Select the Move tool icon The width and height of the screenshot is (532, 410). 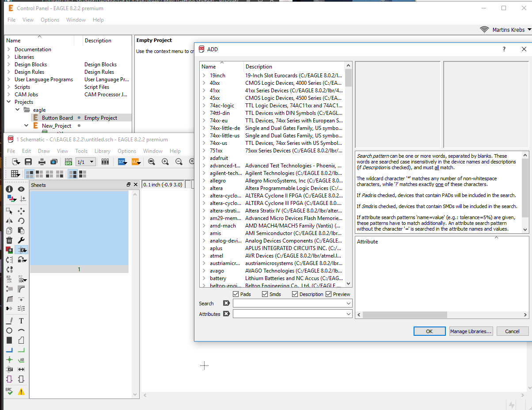21,211
